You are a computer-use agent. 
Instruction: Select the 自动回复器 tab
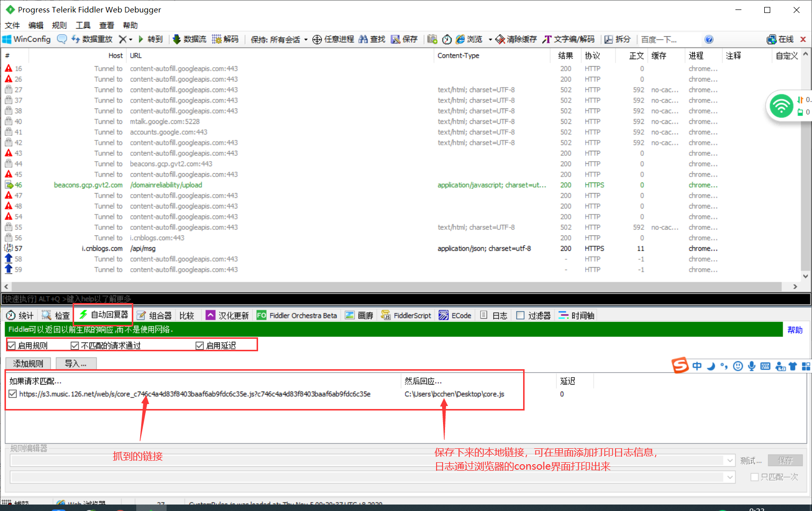pos(103,314)
